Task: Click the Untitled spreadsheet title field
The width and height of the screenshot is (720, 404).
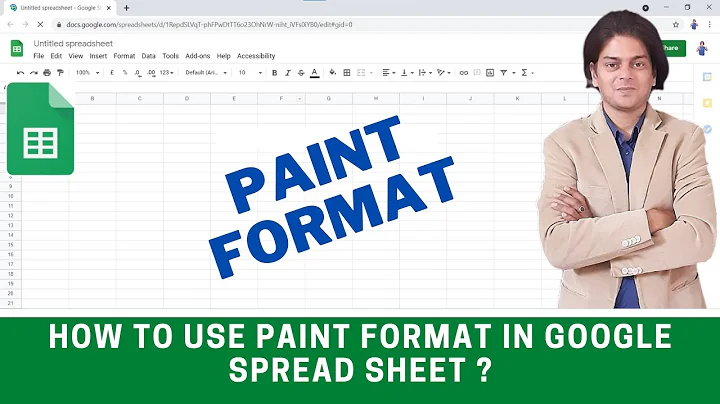Action: [x=73, y=44]
